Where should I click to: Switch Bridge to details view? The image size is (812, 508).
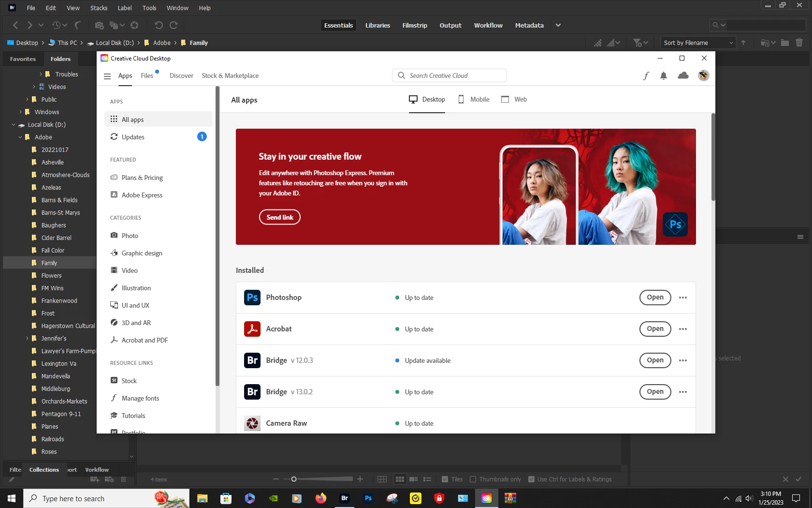[x=414, y=479]
